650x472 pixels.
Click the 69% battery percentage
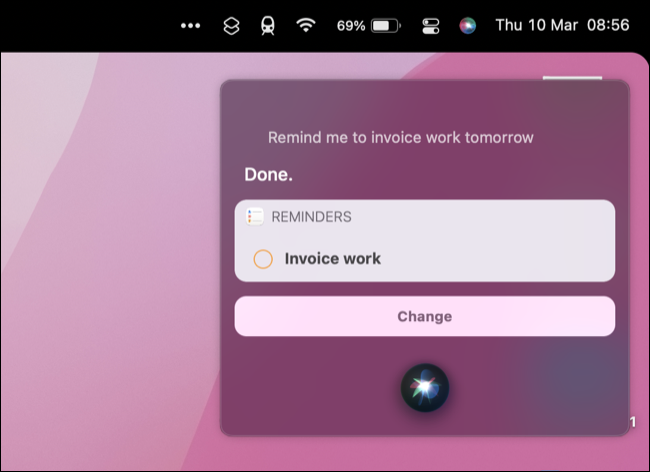point(351,26)
